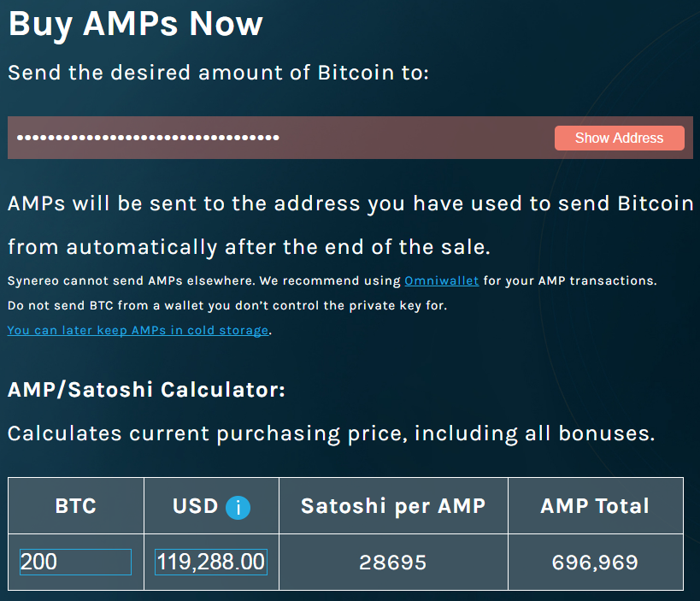Image resolution: width=700 pixels, height=601 pixels.
Task: Click the 'Synereo cannot send AMPs elsewhere' text
Action: [x=132, y=280]
